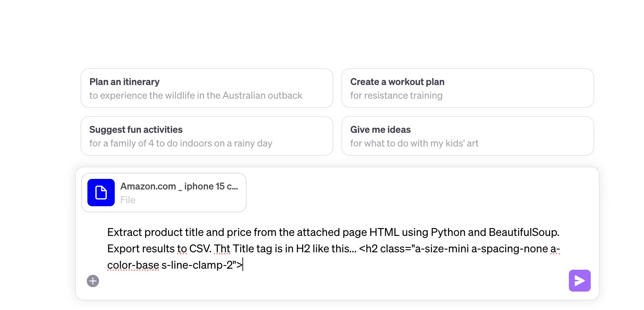Click the plus attach icon
644x310 pixels.
pos(93,281)
